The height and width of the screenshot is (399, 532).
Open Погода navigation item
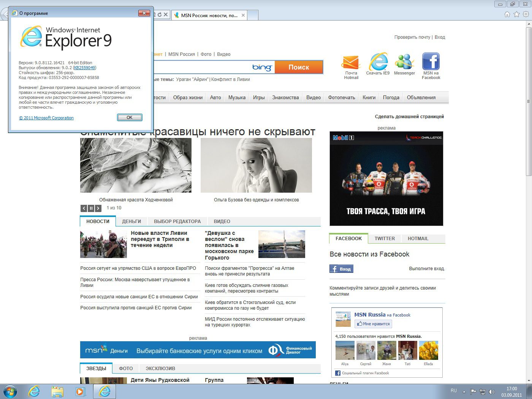tap(391, 98)
